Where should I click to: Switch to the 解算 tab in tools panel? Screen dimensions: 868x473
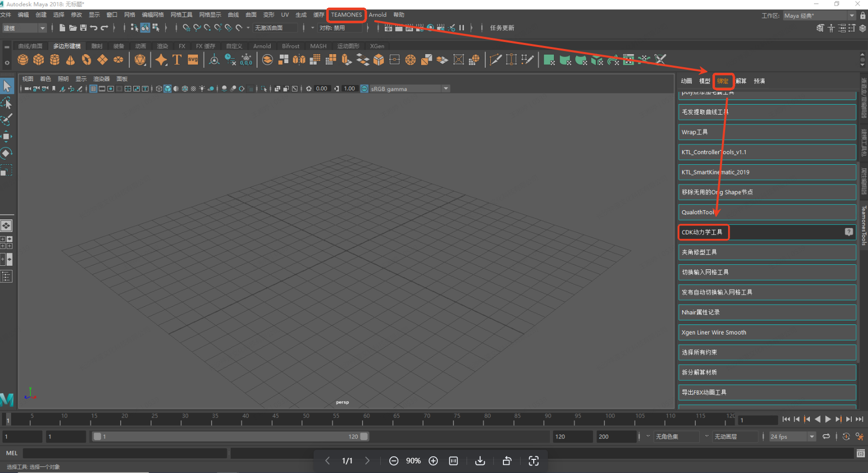click(x=741, y=81)
